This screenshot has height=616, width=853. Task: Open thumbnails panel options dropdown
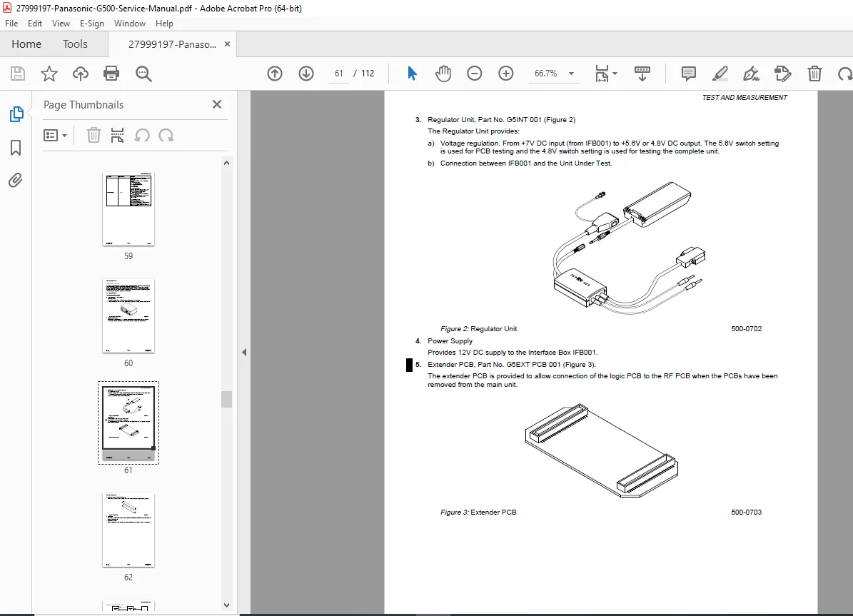tap(55, 135)
